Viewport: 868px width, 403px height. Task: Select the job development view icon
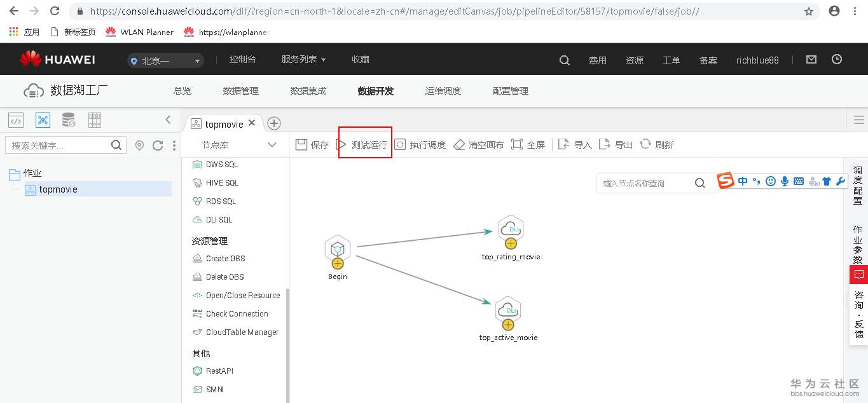[x=43, y=120]
